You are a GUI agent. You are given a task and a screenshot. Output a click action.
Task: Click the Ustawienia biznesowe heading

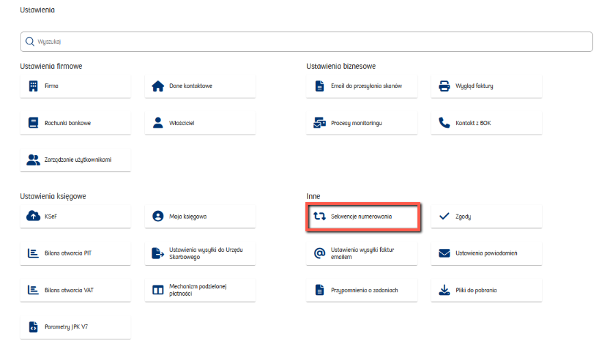(x=341, y=66)
